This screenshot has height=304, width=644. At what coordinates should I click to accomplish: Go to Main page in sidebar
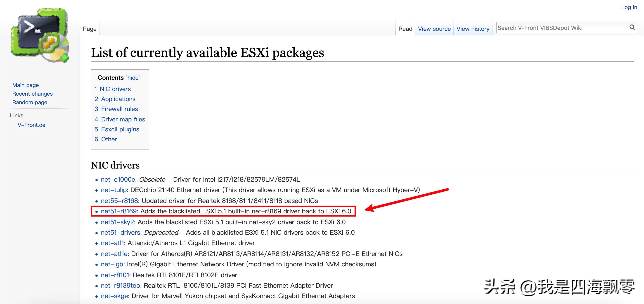[26, 85]
